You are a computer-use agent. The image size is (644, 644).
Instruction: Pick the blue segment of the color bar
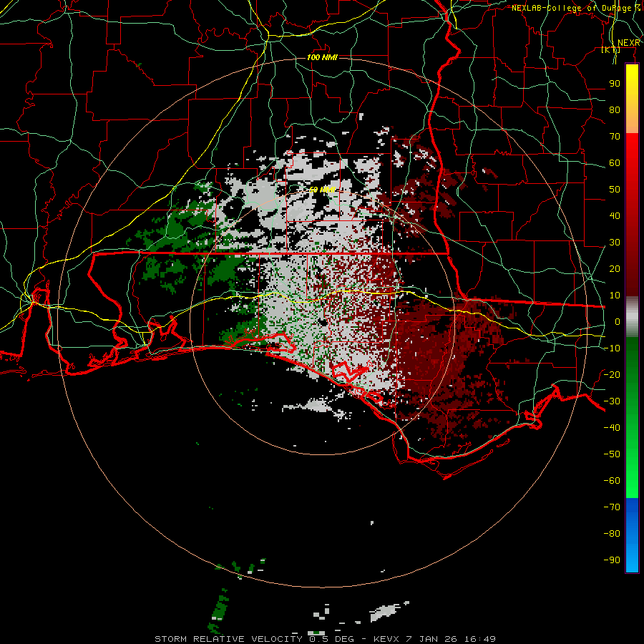click(632, 535)
